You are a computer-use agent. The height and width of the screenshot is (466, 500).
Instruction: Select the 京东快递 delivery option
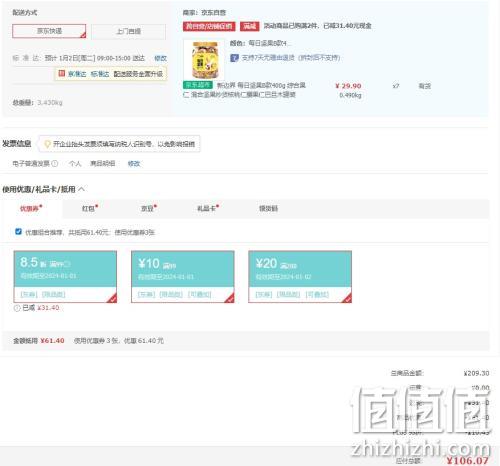pyautogui.click(x=49, y=31)
